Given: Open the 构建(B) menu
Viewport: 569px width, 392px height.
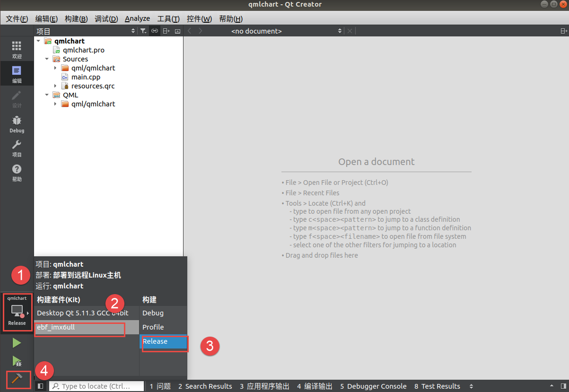Looking at the screenshot, I should 76,19.
